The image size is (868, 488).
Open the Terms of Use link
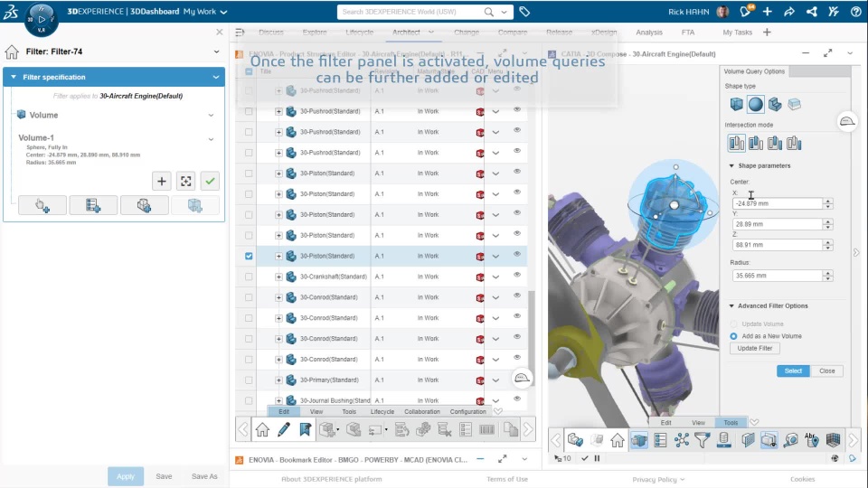pos(507,479)
